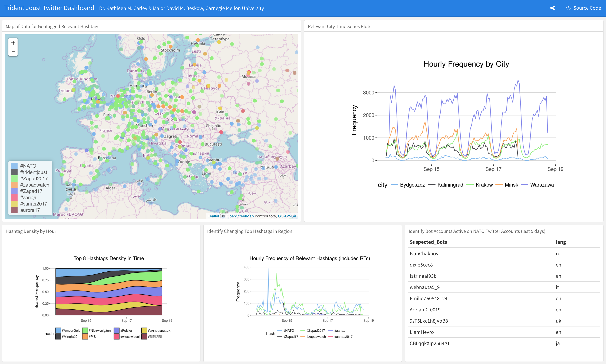Click the share icon in header
Viewport: 606px width, 364px height.
[x=552, y=8]
